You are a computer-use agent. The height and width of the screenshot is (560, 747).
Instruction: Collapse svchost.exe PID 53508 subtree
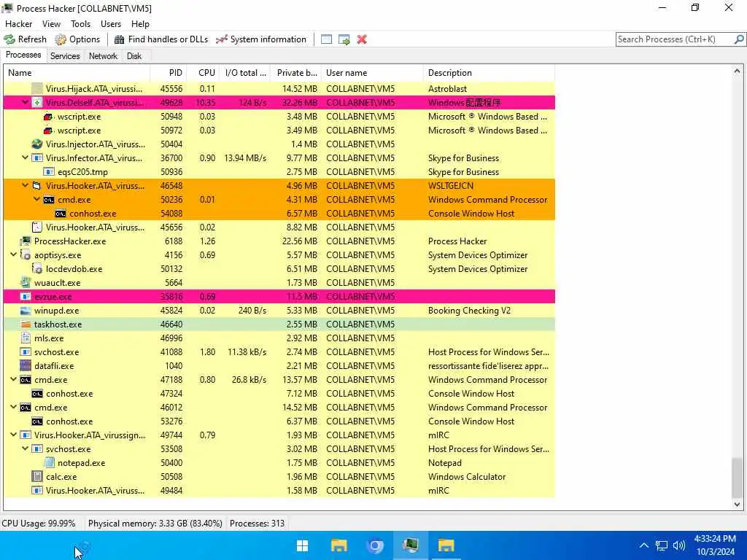coord(26,448)
